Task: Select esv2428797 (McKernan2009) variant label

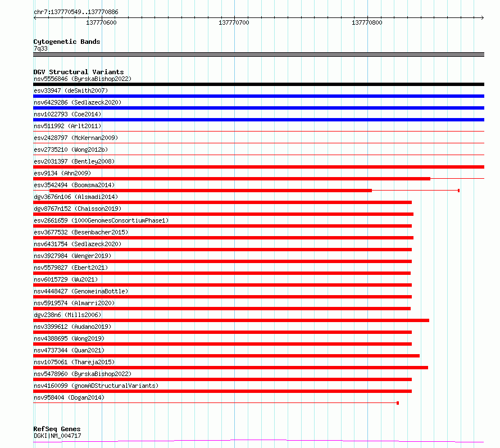Action: pos(76,138)
